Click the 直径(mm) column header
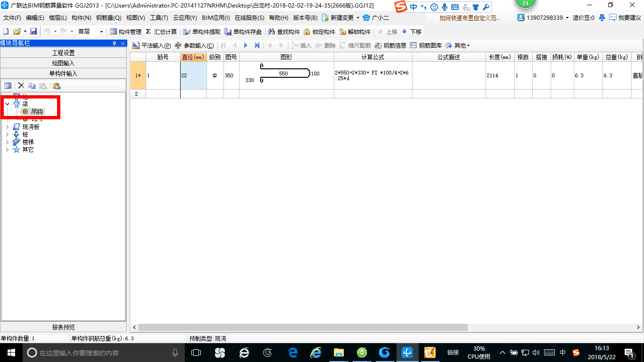The height and width of the screenshot is (362, 644). tap(193, 57)
